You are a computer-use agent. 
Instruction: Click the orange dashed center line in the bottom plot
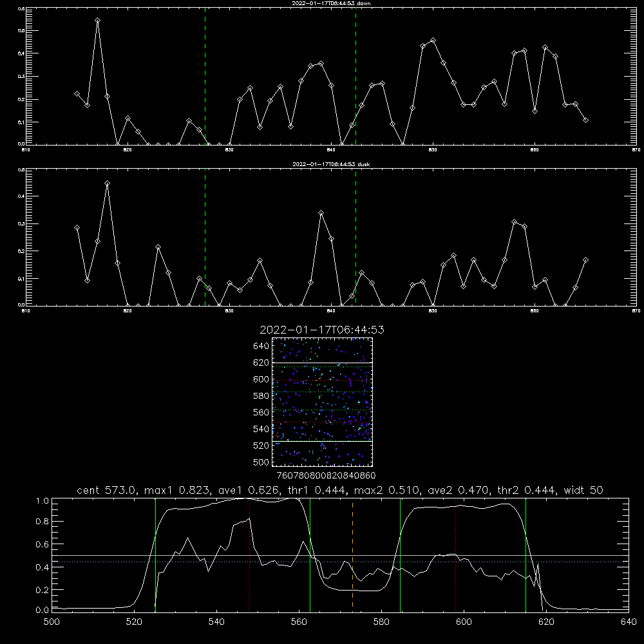(x=352, y=555)
